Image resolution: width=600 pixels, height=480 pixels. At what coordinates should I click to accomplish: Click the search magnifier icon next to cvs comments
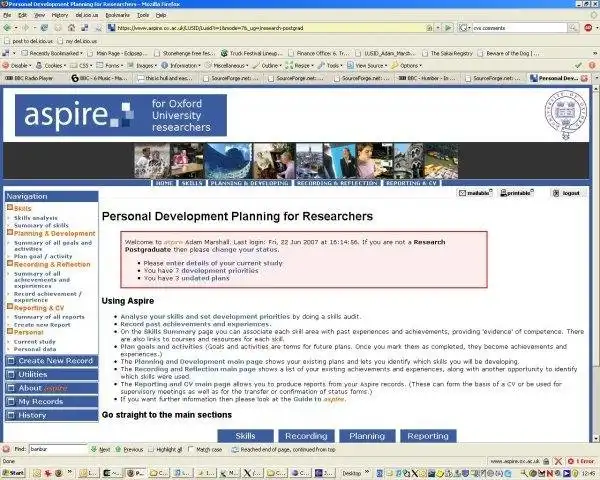click(x=572, y=28)
